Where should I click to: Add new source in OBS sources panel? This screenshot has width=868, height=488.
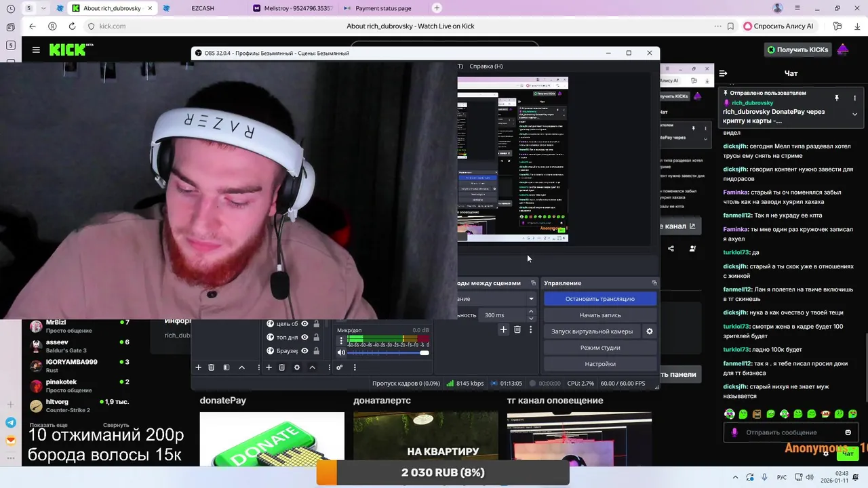269,367
